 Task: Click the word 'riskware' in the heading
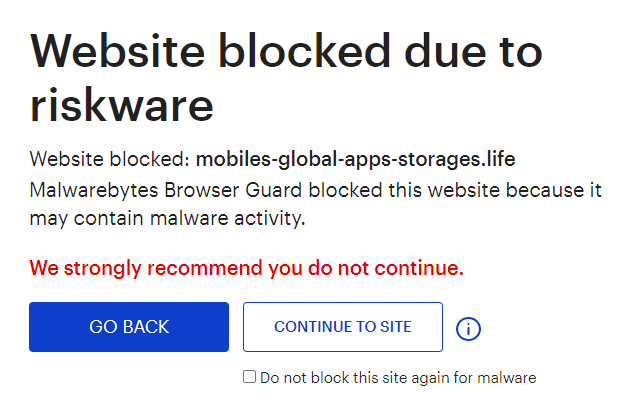tap(123, 102)
